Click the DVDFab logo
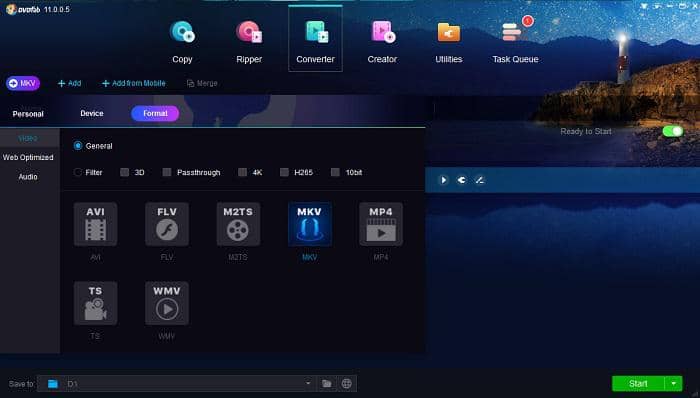This screenshot has height=398, width=700. point(24,9)
